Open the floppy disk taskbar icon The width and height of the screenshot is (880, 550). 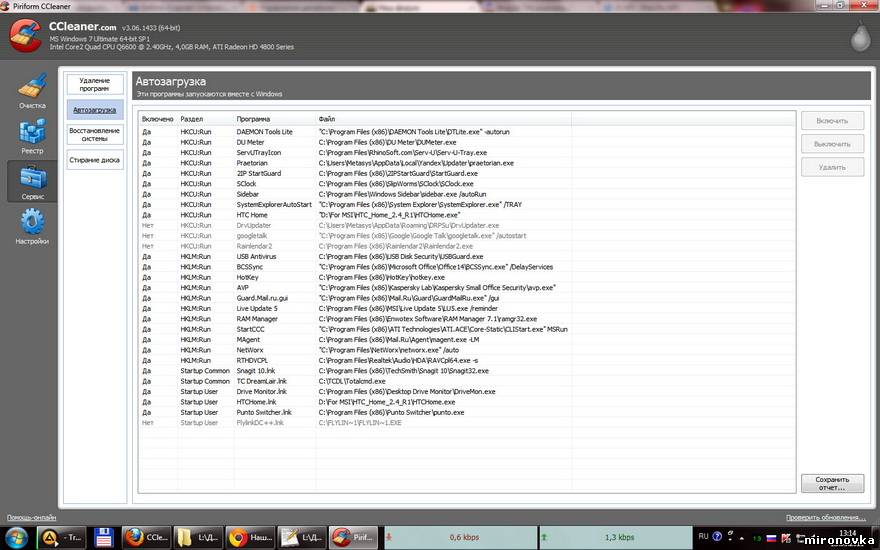[x=104, y=537]
